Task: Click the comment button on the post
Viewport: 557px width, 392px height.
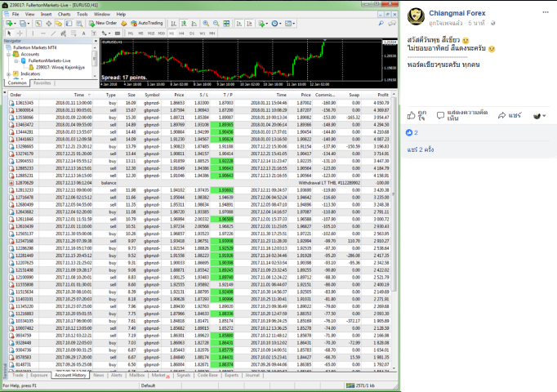Action: point(462,115)
